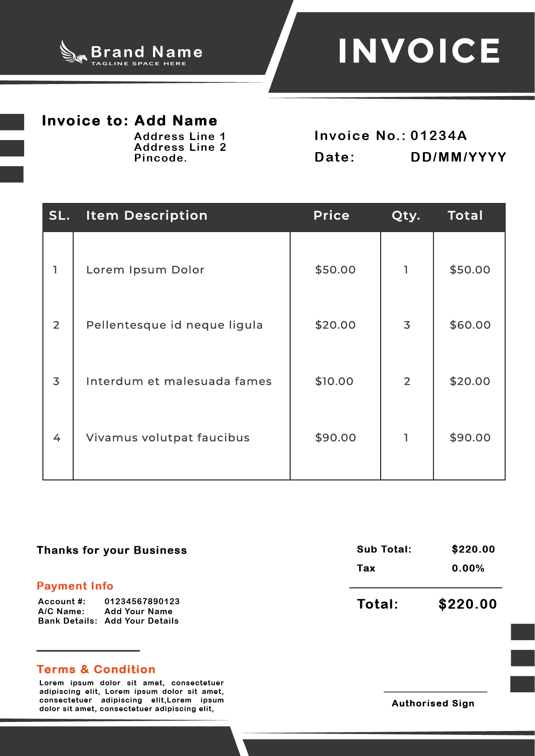The height and width of the screenshot is (756, 535).
Task: Click the Price column header
Action: (x=331, y=216)
